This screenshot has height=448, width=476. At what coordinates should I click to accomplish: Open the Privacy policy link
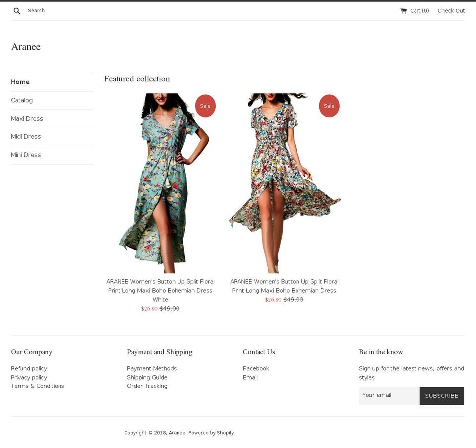coord(29,377)
